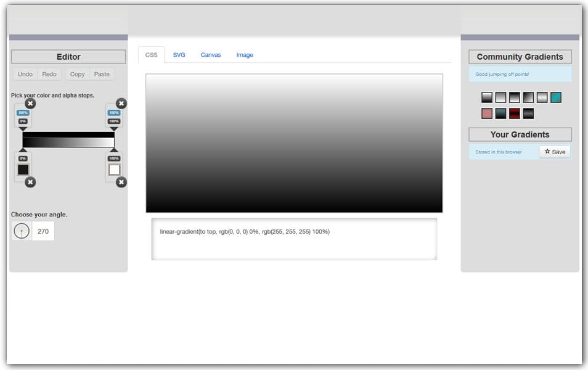Delete the black color stop using its X icon
Screen dimensions: 588x370
point(30,182)
